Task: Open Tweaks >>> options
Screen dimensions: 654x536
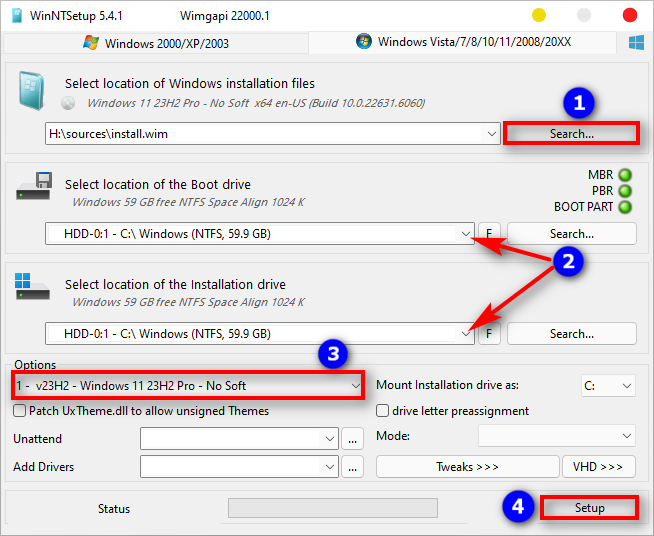Action: pos(467,467)
